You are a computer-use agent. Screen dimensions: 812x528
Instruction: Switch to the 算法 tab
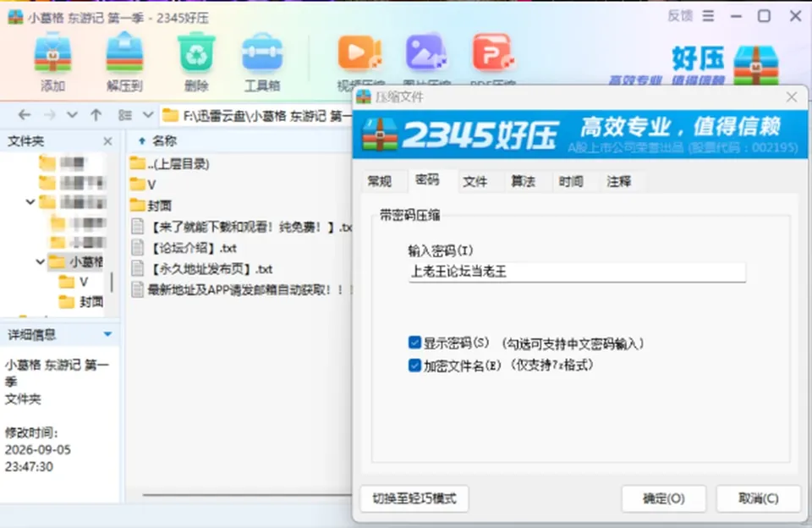[x=523, y=181]
